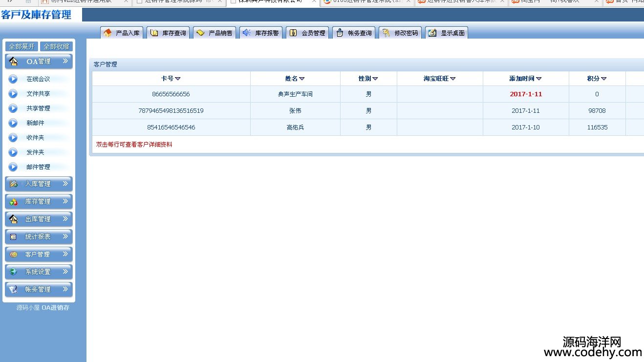Click the globe icon on 系统设置 header

coord(14,272)
